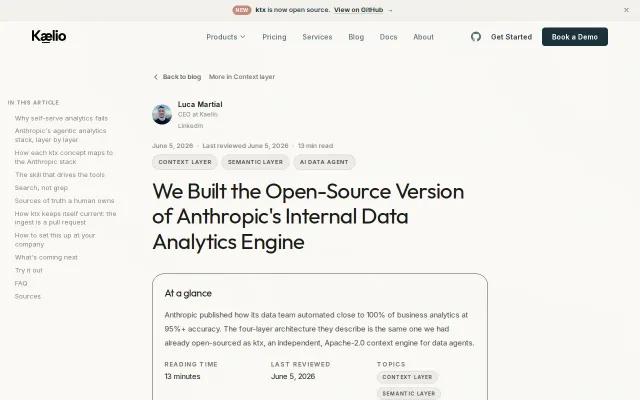The width and height of the screenshot is (640, 400).
Task: Jump to Sources of truth a human owns
Action: [64, 201]
